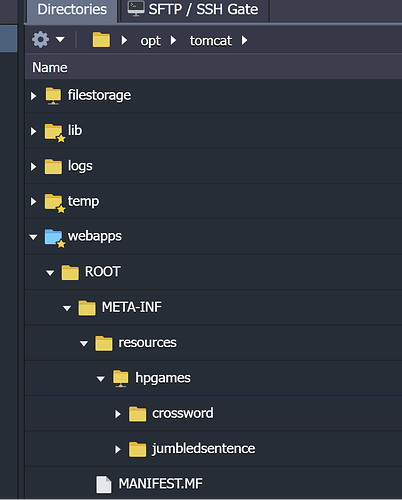
Task: Click the crossword folder icon
Action: (x=137, y=414)
